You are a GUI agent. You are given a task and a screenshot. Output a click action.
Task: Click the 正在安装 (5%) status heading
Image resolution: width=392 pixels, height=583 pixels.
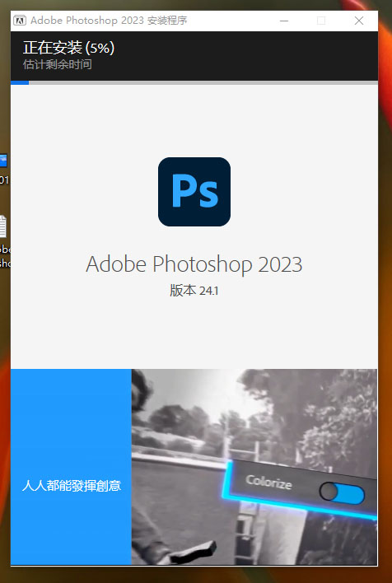69,48
